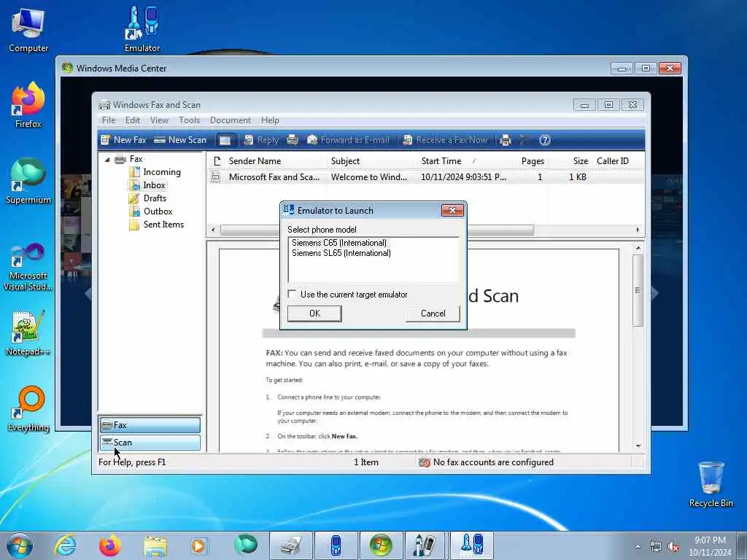Open the Supermium taskbar icon
747x560 pixels.
coord(246,545)
